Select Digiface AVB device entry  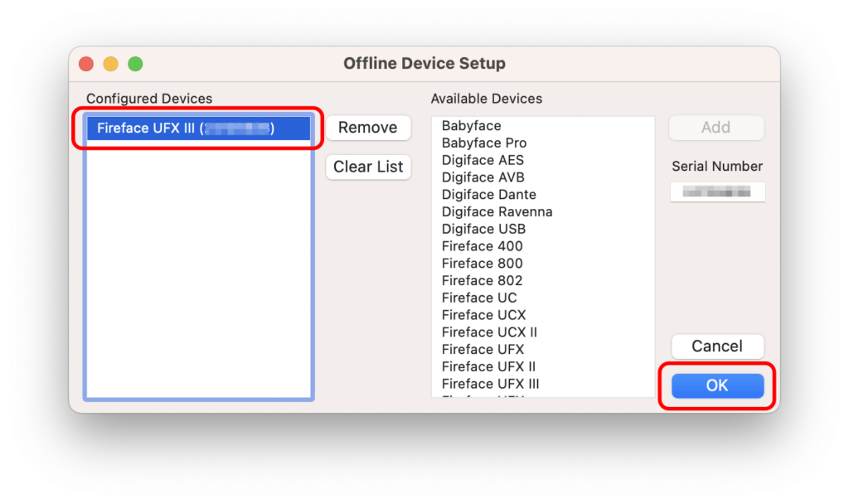pyautogui.click(x=483, y=177)
